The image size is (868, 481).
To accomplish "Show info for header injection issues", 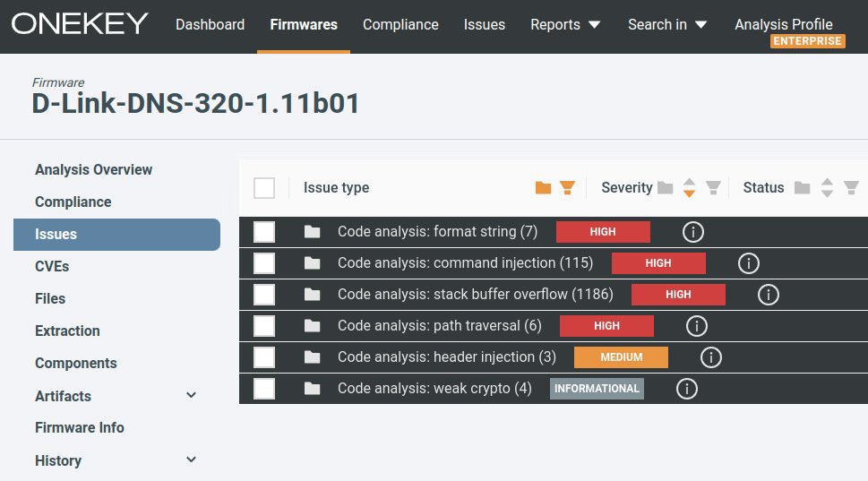I will (710, 357).
